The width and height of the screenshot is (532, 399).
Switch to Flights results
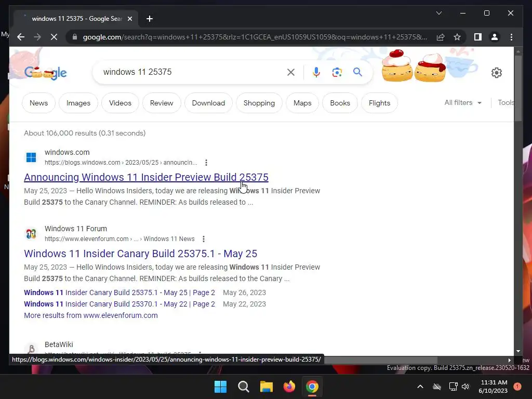pos(379,103)
